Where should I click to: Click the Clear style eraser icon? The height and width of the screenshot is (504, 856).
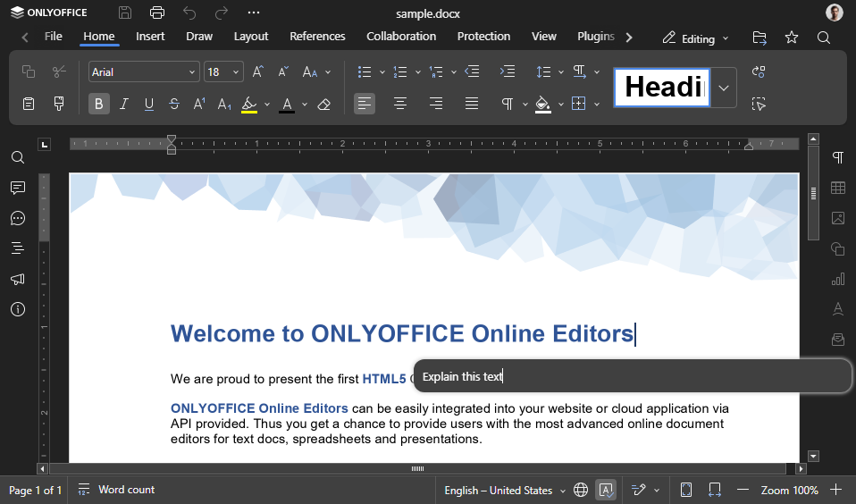(323, 104)
